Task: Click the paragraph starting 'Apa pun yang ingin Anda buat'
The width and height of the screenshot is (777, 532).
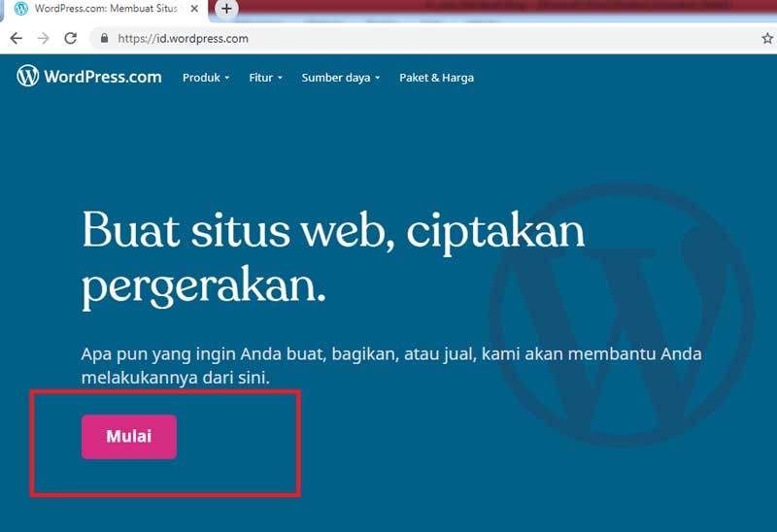Action: [391, 366]
